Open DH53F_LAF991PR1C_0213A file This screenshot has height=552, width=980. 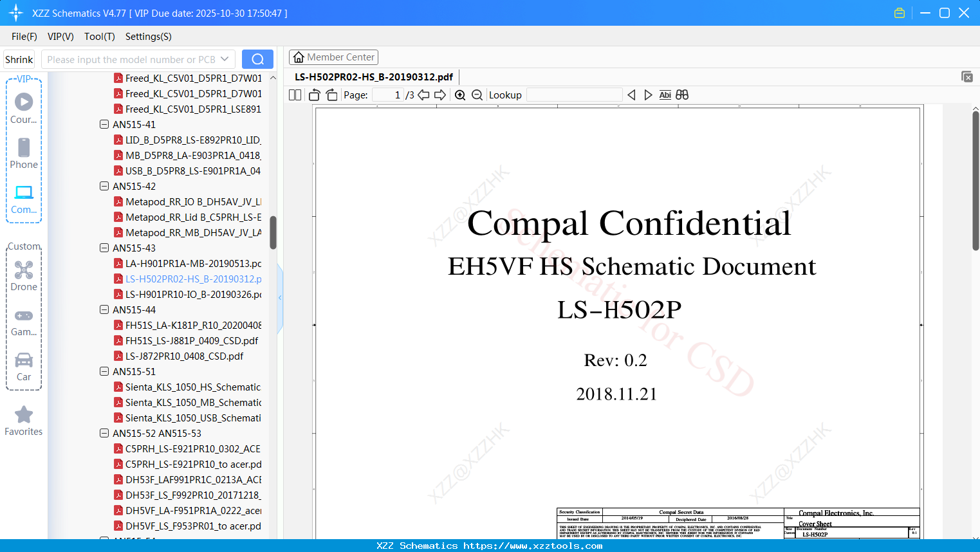188,479
